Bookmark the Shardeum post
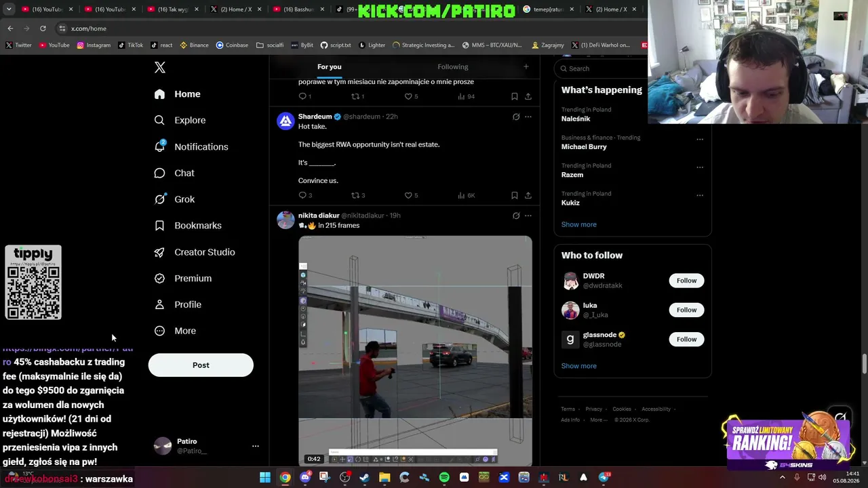 click(514, 195)
